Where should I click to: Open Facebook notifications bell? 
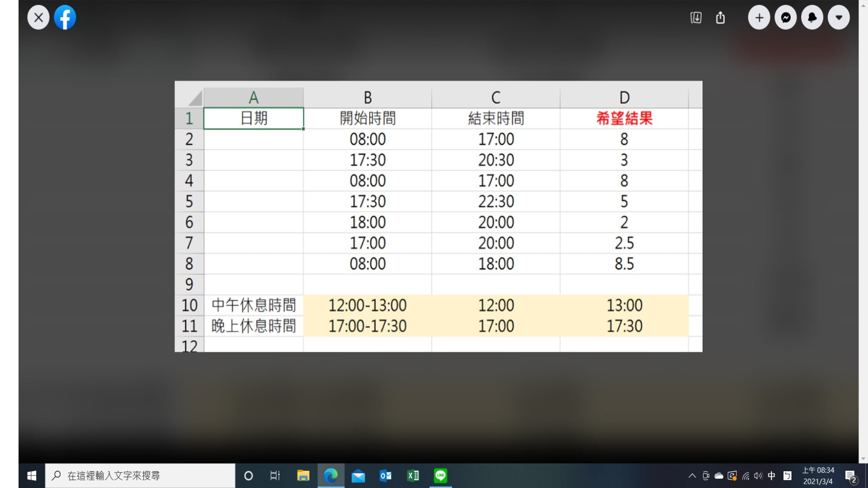pyautogui.click(x=812, y=18)
